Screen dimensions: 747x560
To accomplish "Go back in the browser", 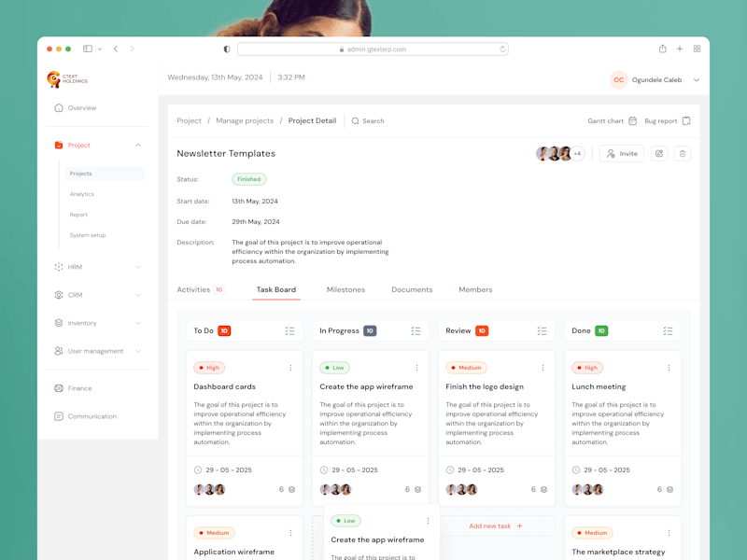I will tap(116, 49).
